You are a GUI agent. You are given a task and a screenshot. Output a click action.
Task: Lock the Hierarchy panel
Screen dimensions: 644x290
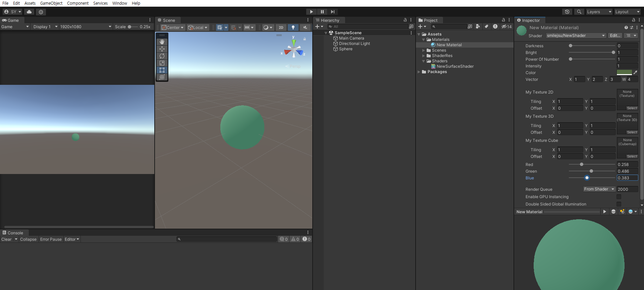pos(405,20)
